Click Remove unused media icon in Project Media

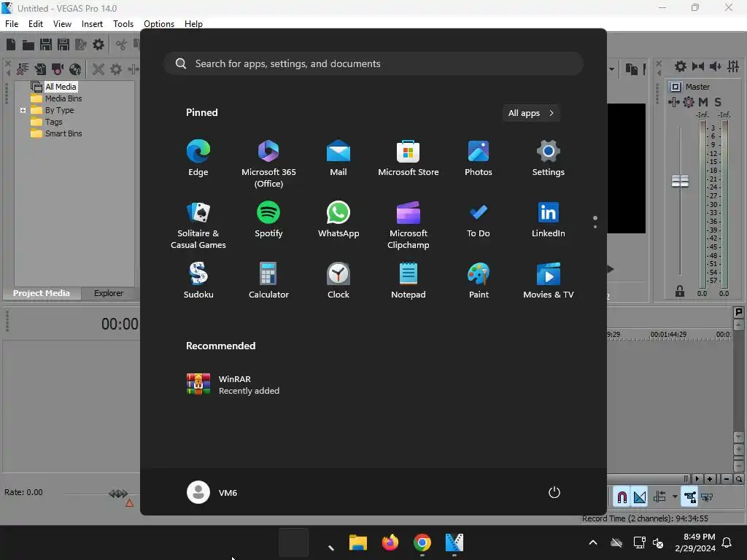[23, 69]
